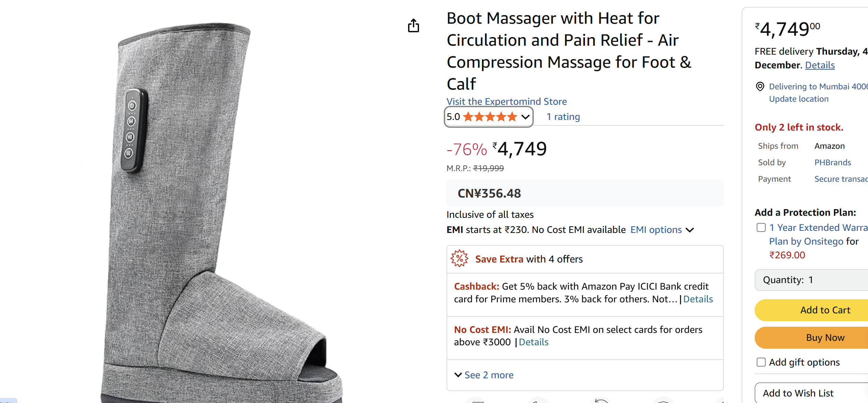Click Update location
This screenshot has width=868, height=403.
coord(799,99)
